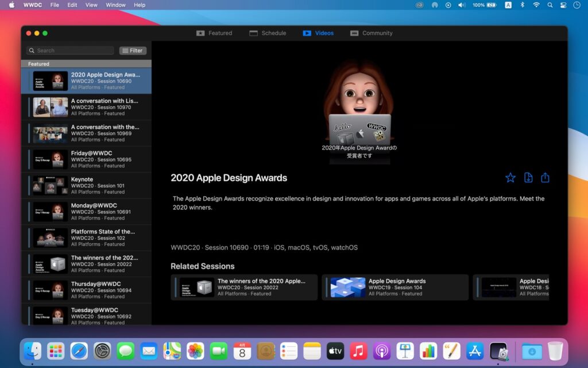Open share options for the current video
Screen dimensions: 588x368
pos(544,178)
